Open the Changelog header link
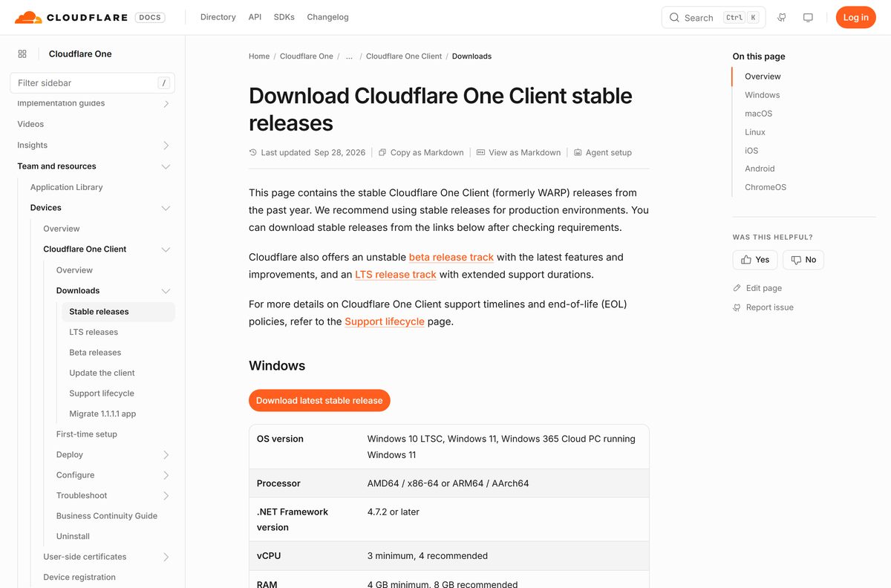The width and height of the screenshot is (891, 588). (x=327, y=17)
